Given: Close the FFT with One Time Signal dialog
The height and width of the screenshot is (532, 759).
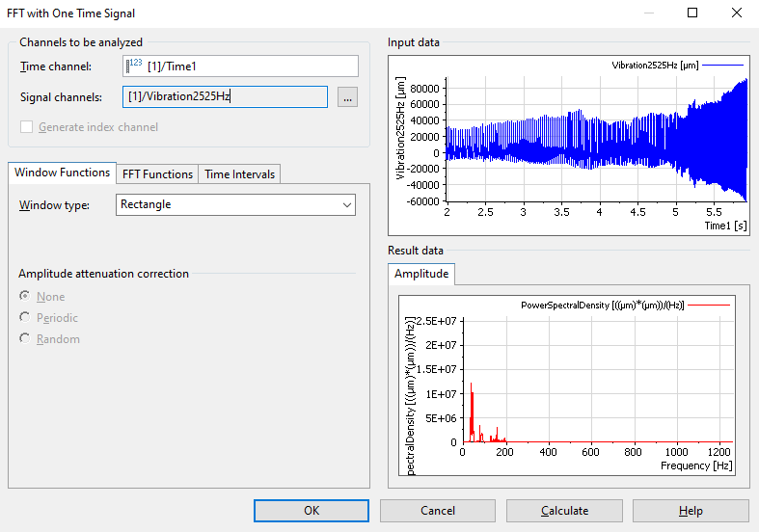Looking at the screenshot, I should pyautogui.click(x=737, y=13).
